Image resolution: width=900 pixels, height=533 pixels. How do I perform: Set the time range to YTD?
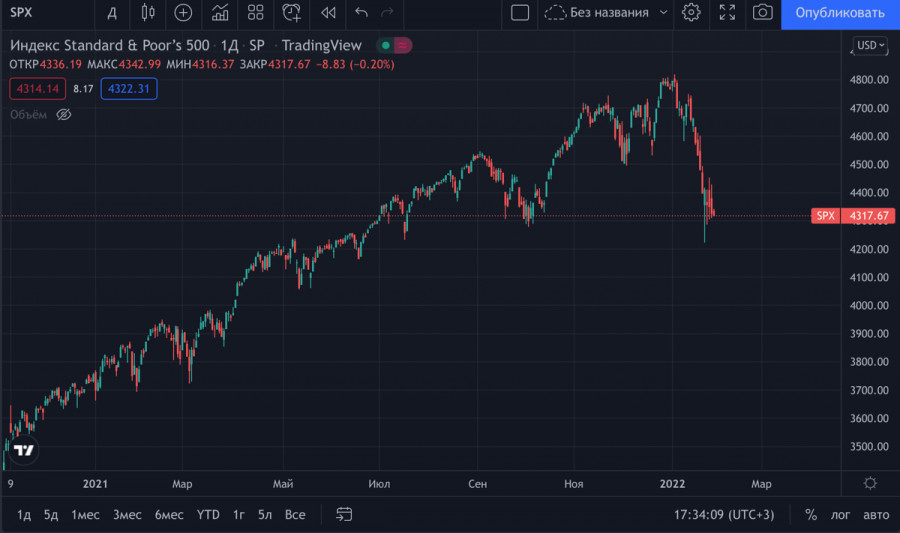coord(208,515)
